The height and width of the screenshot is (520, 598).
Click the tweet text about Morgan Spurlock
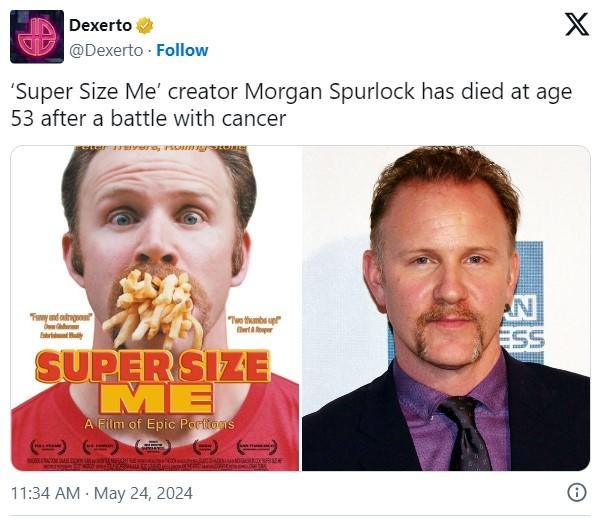(291, 105)
